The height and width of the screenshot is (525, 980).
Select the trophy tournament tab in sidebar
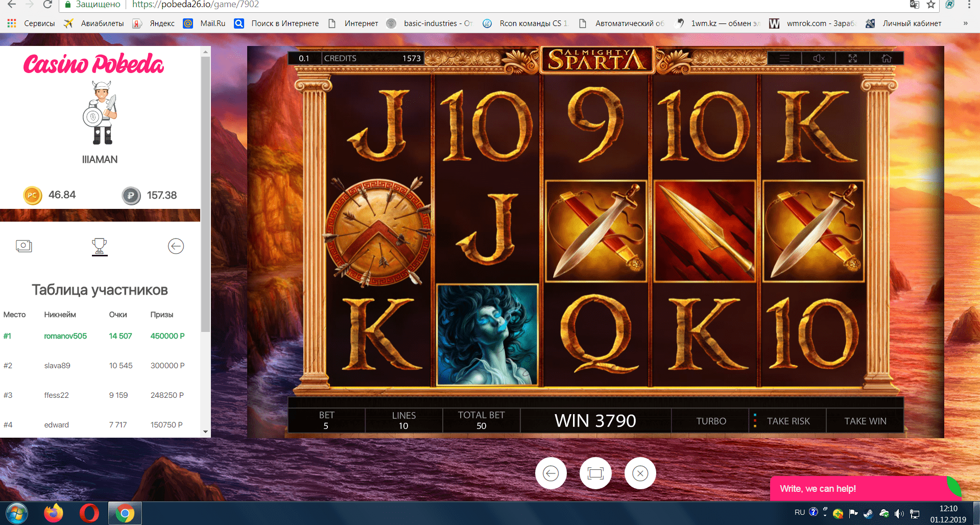tap(100, 247)
